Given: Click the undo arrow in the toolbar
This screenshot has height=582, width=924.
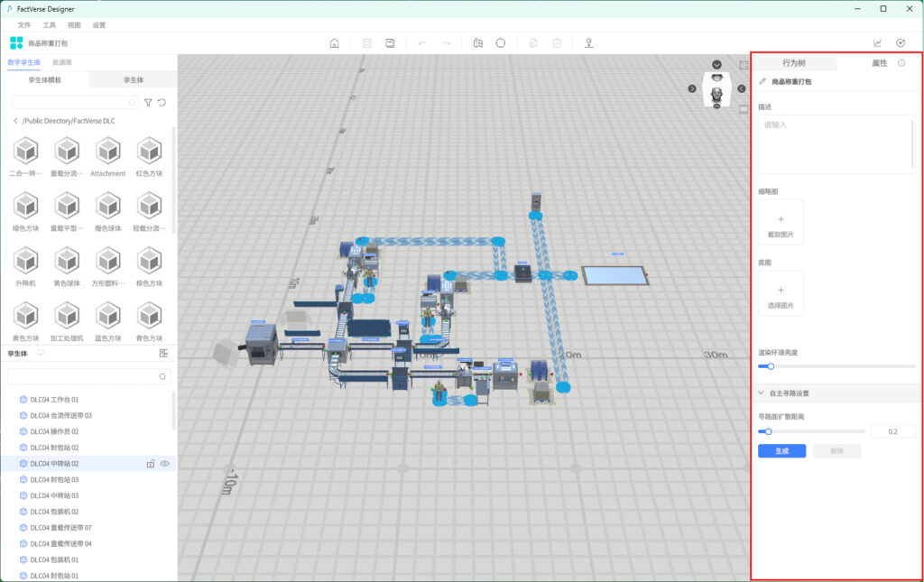Looking at the screenshot, I should coord(422,43).
